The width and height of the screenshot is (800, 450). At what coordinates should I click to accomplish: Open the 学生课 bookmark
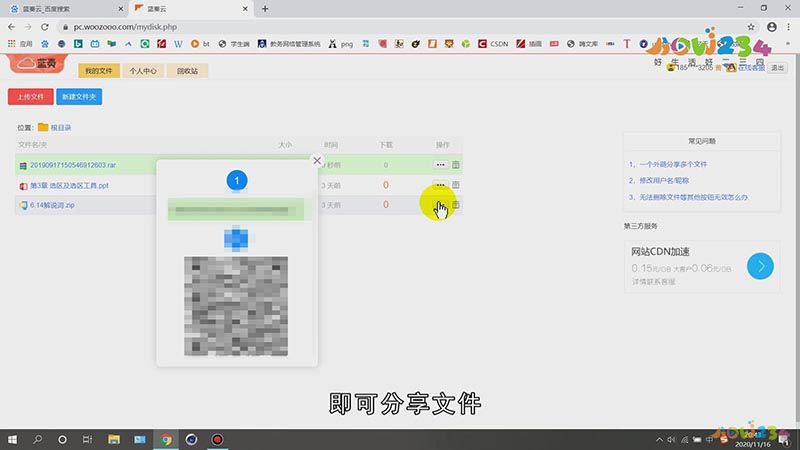coord(234,44)
